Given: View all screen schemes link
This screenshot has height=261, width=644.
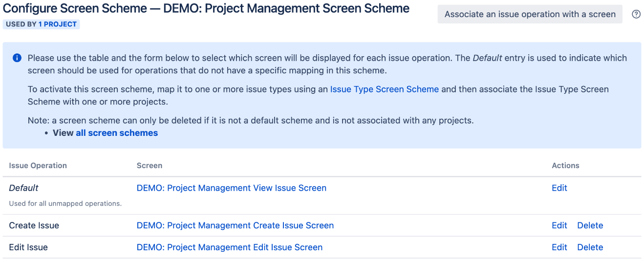Looking at the screenshot, I should (x=117, y=133).
